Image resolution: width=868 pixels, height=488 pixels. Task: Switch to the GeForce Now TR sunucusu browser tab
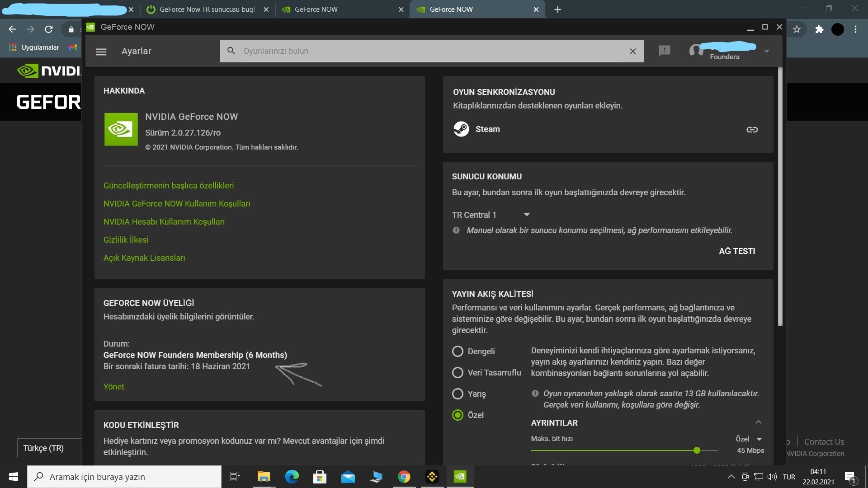207,9
